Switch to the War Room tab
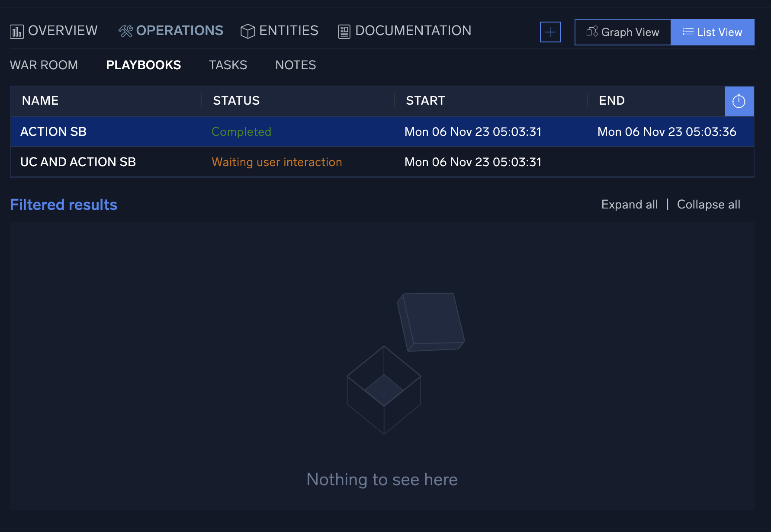771x532 pixels. point(44,65)
